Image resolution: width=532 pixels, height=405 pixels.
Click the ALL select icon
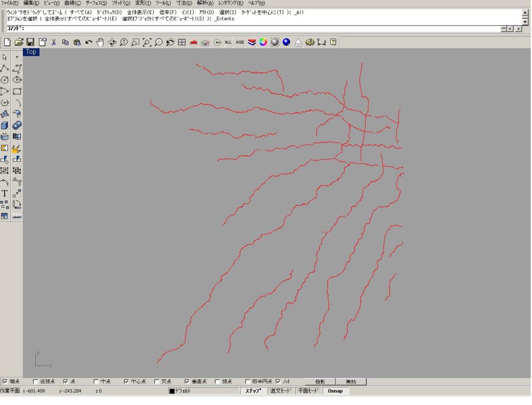coord(229,42)
